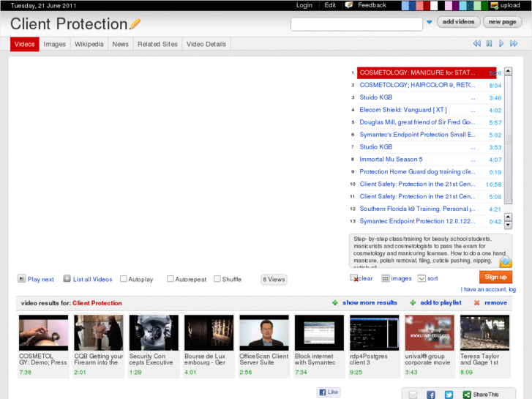Open the Block internet with Symantec thumbnail

319,332
